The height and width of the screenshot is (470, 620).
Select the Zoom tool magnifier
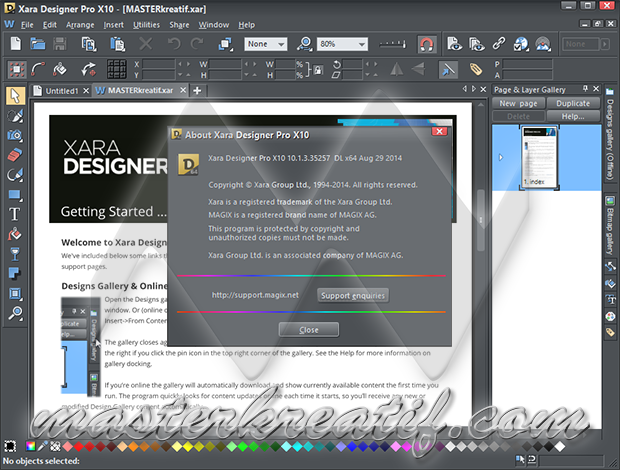(x=15, y=313)
